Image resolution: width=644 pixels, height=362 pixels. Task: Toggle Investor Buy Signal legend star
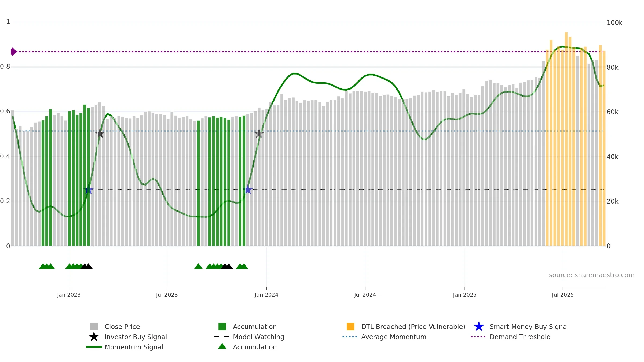(94, 337)
